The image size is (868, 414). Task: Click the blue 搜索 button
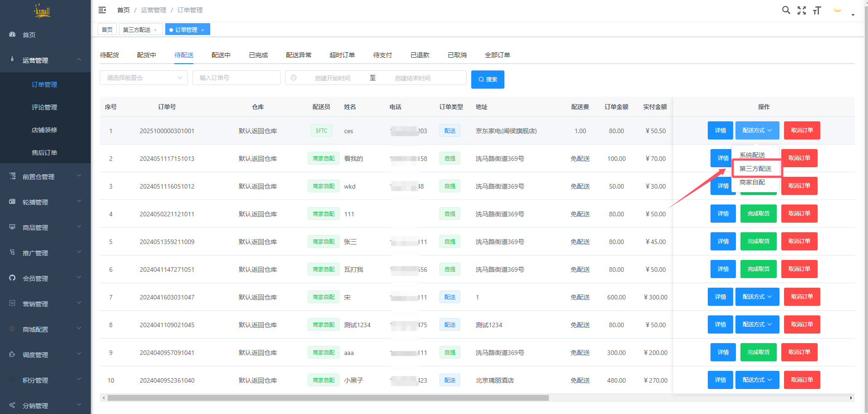(x=488, y=79)
